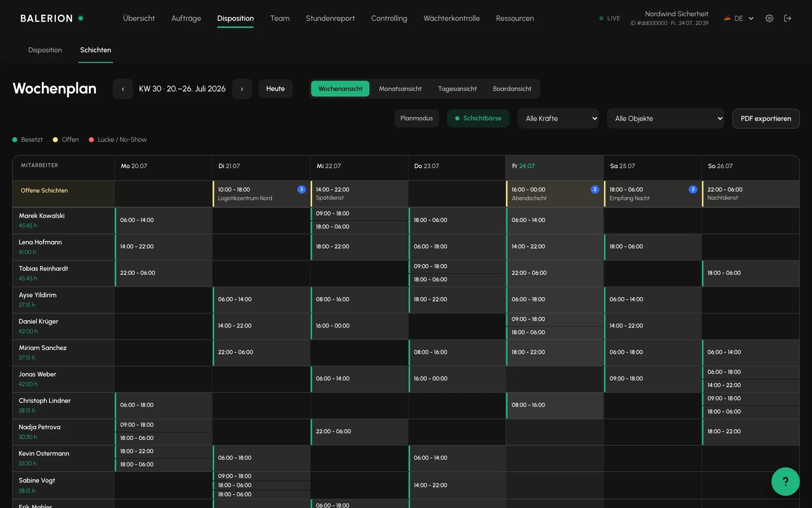
Task: Select Miriam Sanchez's Tuesday 22:00 - 06:00 shift
Action: 261,352
